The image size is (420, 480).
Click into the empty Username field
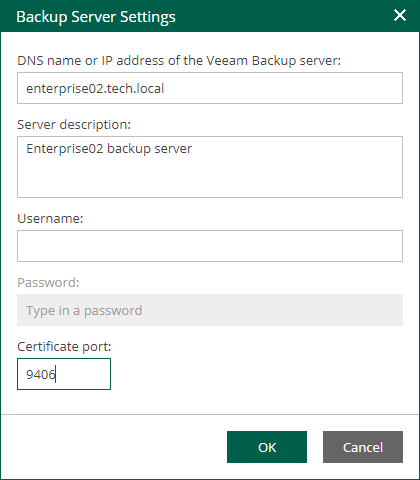click(x=210, y=246)
